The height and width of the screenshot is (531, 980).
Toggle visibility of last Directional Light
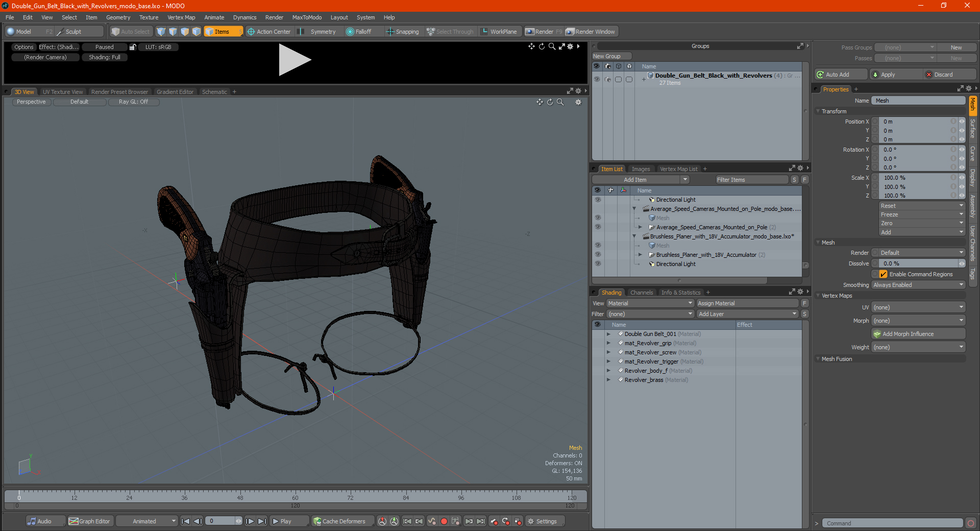tap(598, 264)
